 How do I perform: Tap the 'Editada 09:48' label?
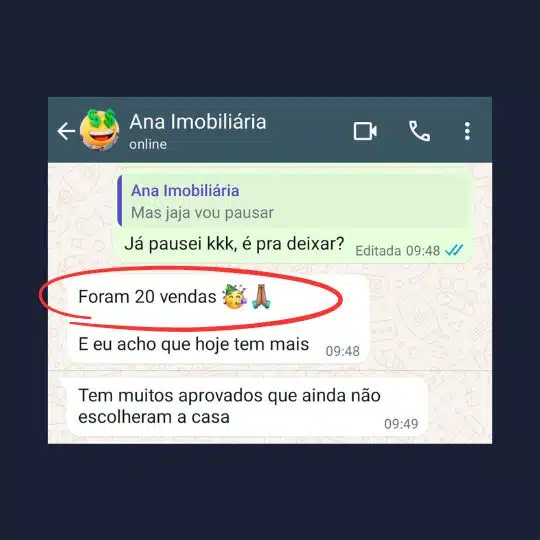coord(397,251)
